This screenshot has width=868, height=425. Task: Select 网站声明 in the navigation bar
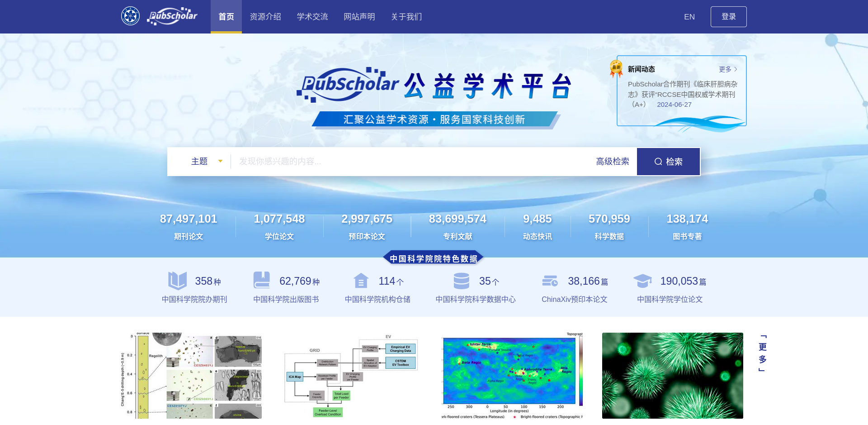pyautogui.click(x=359, y=16)
